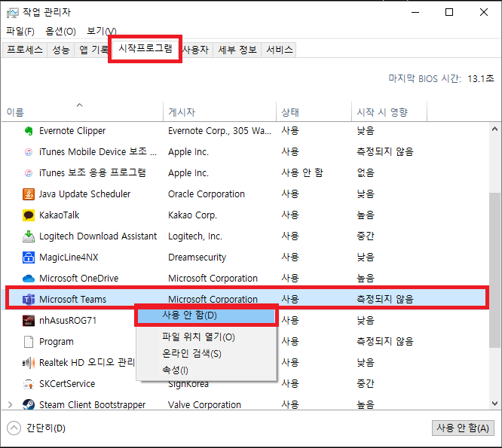Click 없음 impact in iTunes 보조 row
The width and height of the screenshot is (502, 448).
pyautogui.click(x=366, y=173)
